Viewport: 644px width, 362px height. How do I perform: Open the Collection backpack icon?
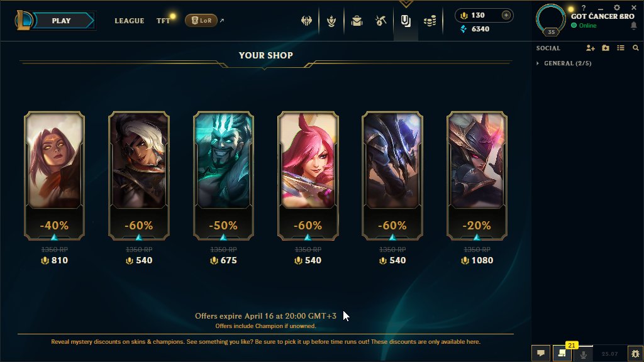coord(357,21)
